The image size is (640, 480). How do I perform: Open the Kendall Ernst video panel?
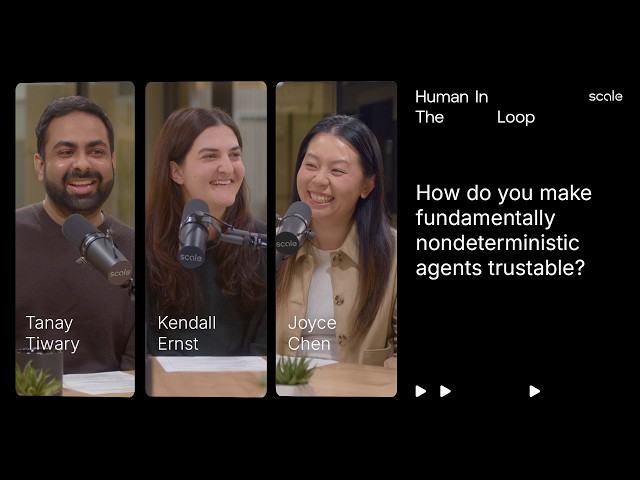[206, 239]
